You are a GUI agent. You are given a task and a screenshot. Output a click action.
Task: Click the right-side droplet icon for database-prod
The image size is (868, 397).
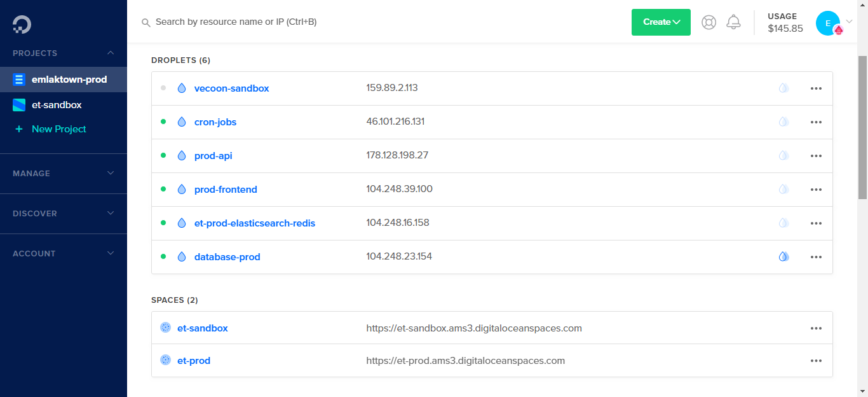784,257
